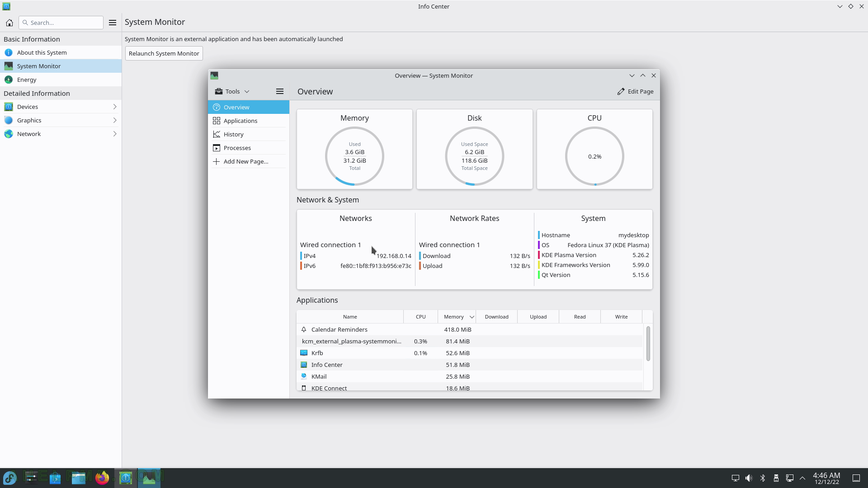Screen dimensions: 868x488
Task: Select About this System entry
Action: coord(61,52)
